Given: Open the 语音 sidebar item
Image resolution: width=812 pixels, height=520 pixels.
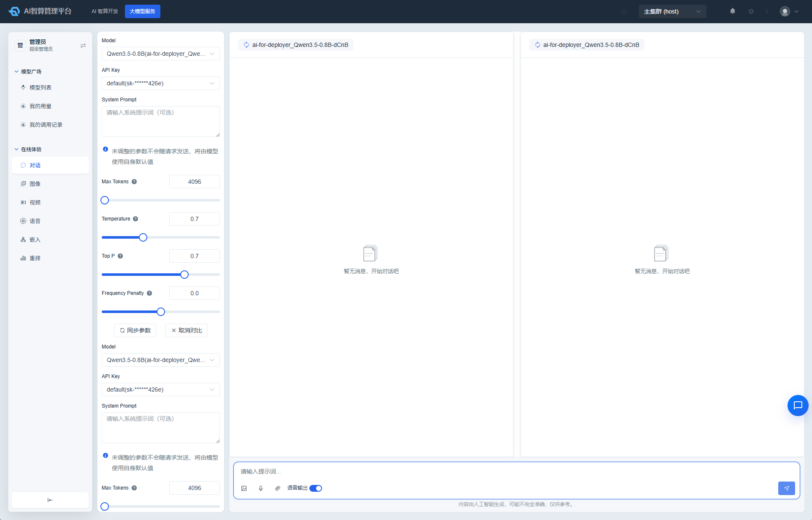Looking at the screenshot, I should [x=50, y=221].
